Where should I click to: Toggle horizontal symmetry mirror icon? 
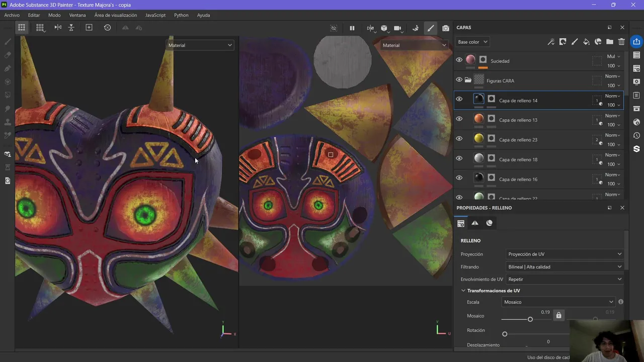point(58,28)
